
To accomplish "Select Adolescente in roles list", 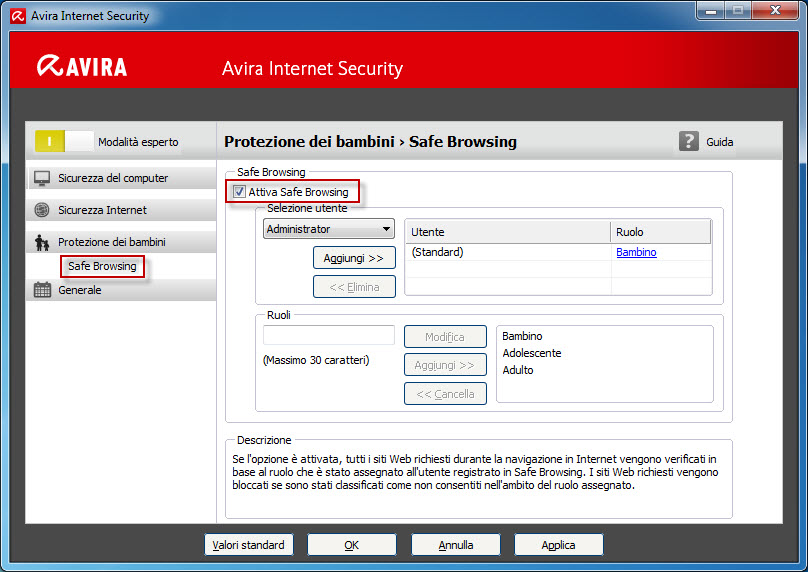I will pos(532,353).
